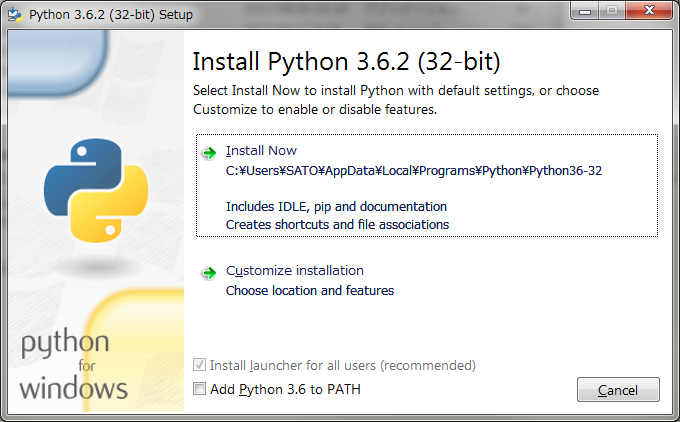
Task: Click the Python setup icon in title bar
Action: [x=15, y=15]
